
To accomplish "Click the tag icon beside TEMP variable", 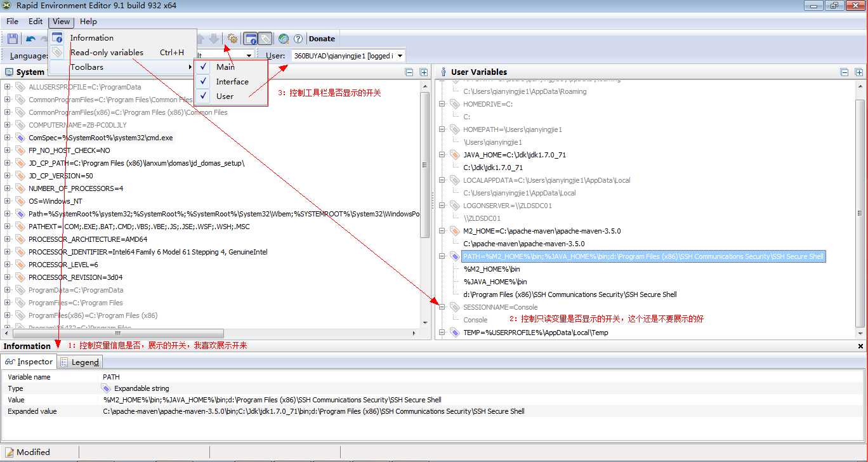I will click(x=455, y=333).
